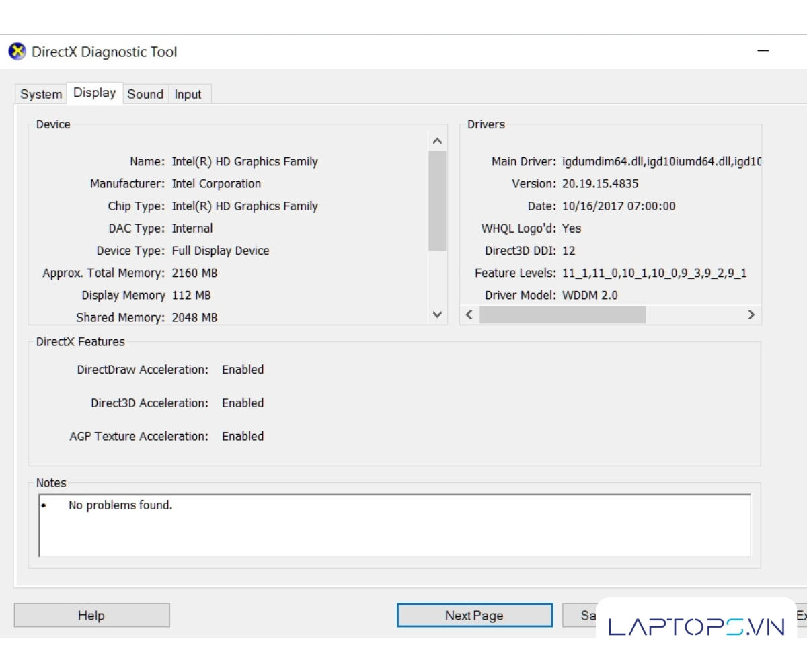Click the Device Type value Full Display Device

[x=221, y=251]
